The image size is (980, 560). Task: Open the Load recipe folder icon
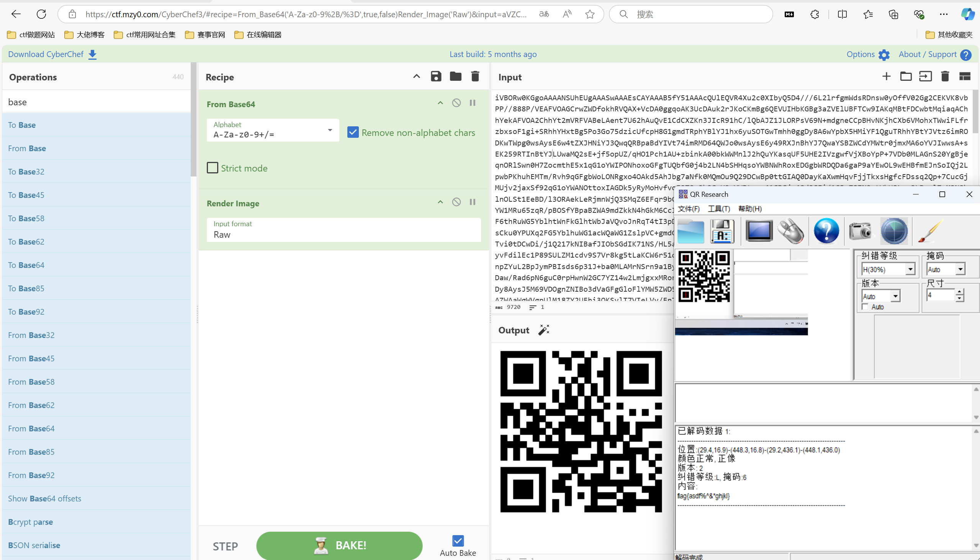click(x=456, y=77)
